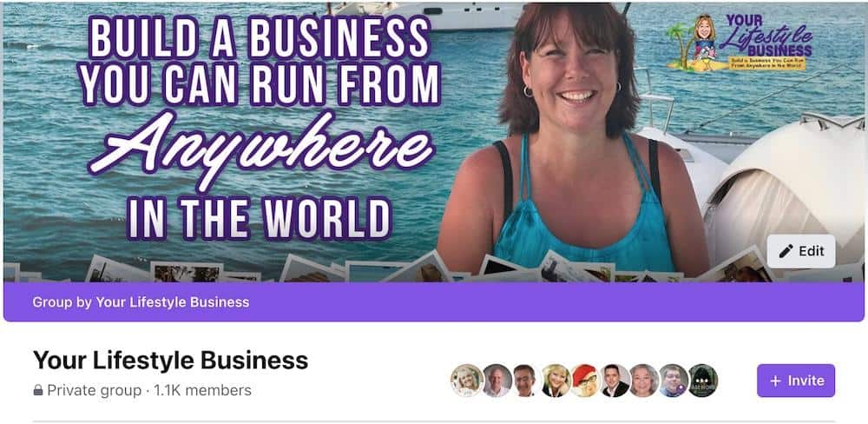Open the member avatar wearing a Santa hat
868x424 pixels.
585,381
